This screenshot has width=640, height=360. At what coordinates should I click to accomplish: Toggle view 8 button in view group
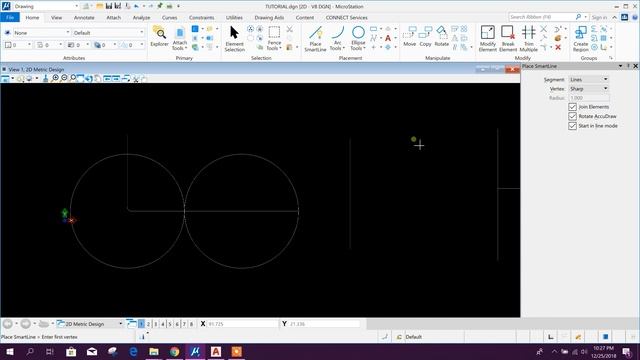coord(191,324)
